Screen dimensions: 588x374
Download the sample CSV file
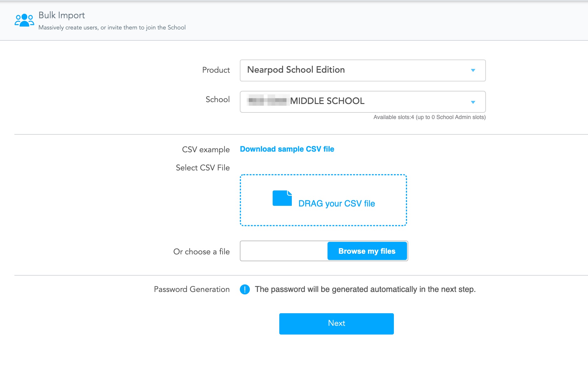click(x=287, y=149)
